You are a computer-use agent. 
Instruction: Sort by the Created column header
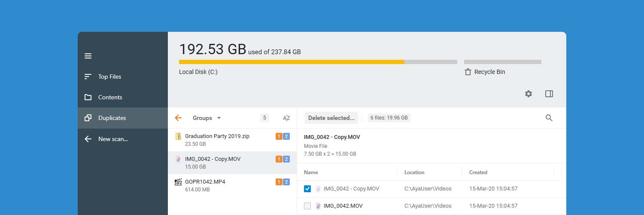click(478, 172)
